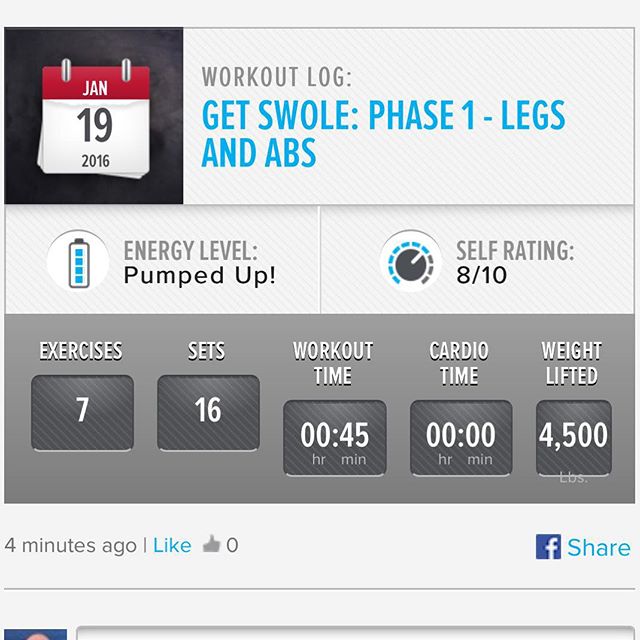
Task: Click the Facebook logo icon
Action: (548, 547)
